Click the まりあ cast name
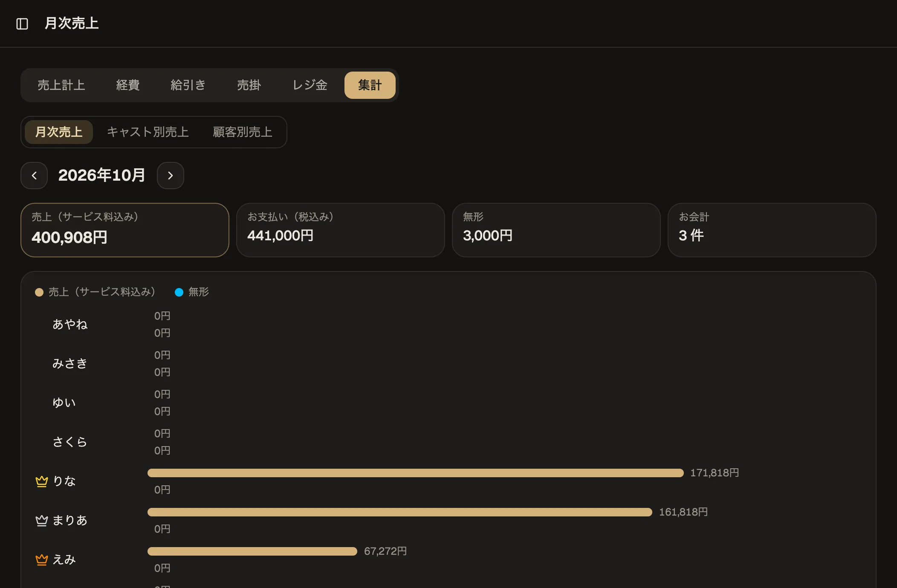The image size is (897, 588). coord(70,521)
